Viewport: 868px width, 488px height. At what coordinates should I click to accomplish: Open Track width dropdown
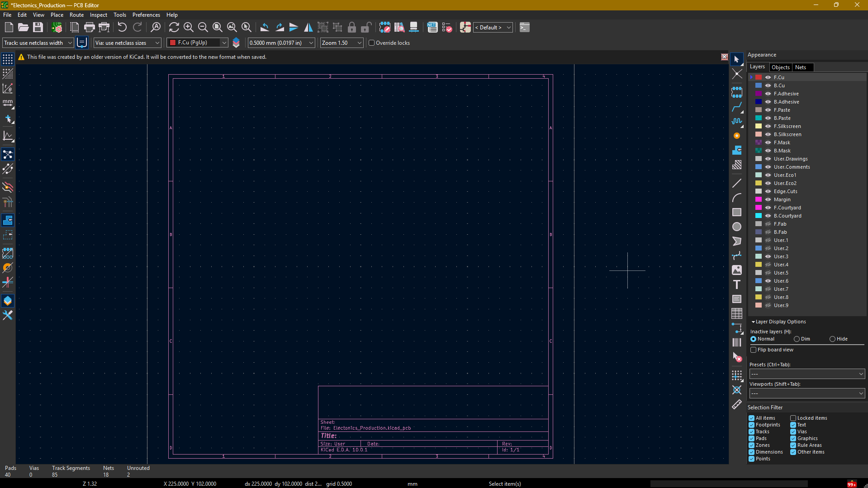(x=38, y=43)
